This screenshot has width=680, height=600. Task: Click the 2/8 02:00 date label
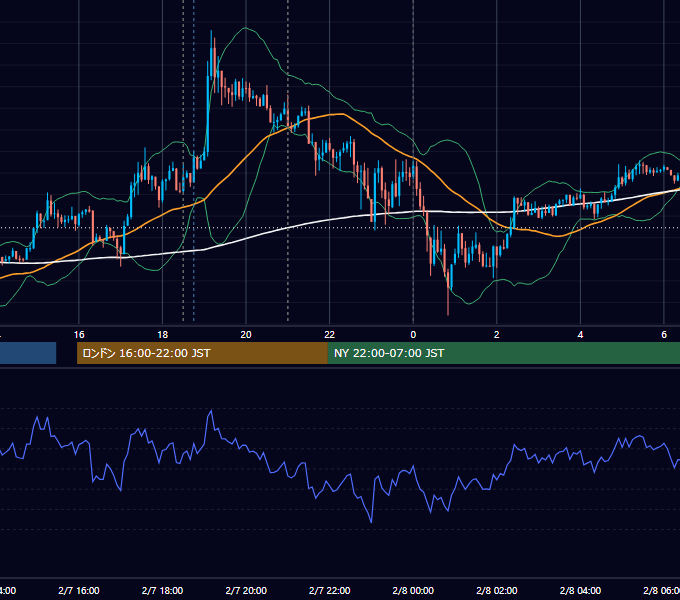[497, 590]
